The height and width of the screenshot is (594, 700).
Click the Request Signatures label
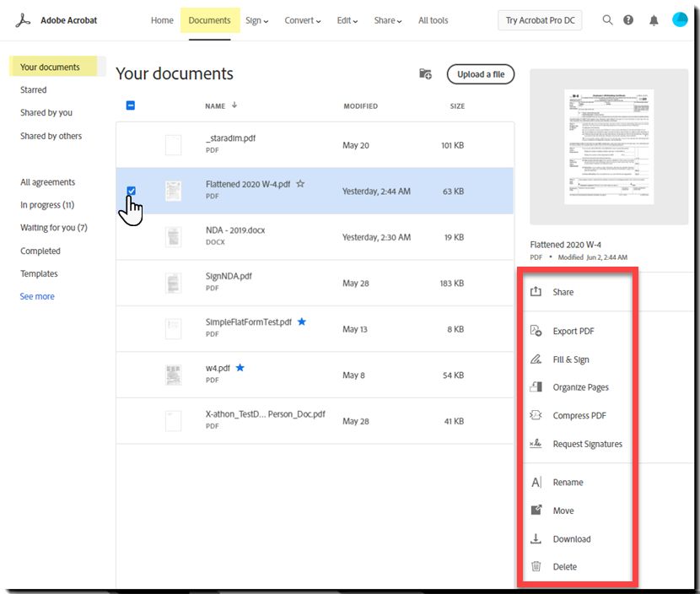click(588, 444)
